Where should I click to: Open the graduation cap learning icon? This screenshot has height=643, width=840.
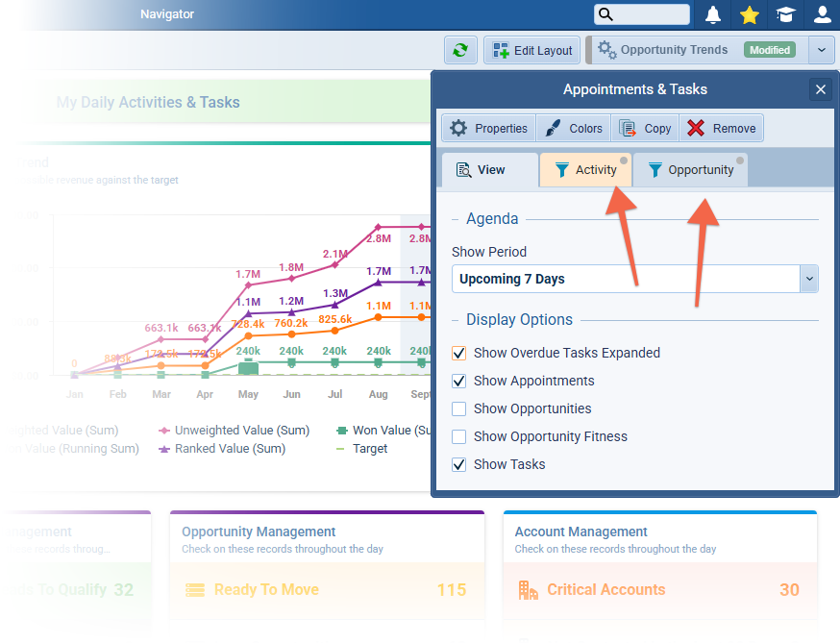[x=786, y=14]
